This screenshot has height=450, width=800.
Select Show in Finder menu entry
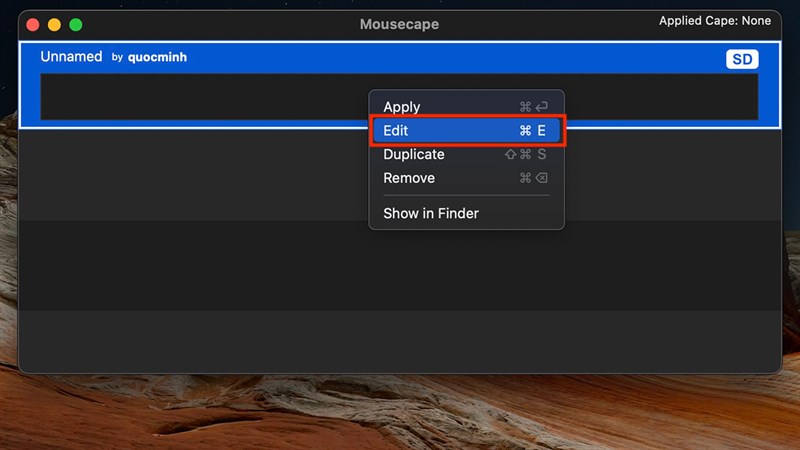click(466, 213)
